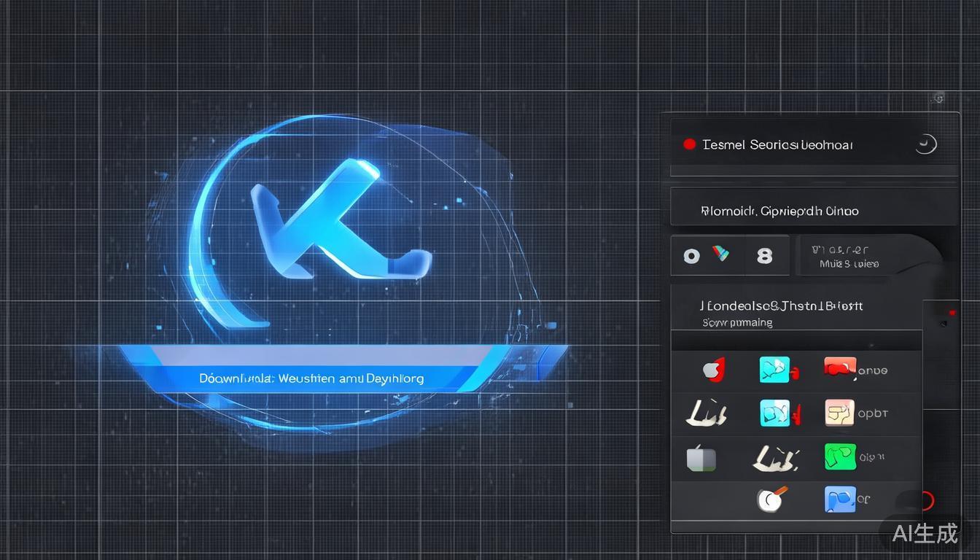Click the number 8 counter box

click(764, 256)
